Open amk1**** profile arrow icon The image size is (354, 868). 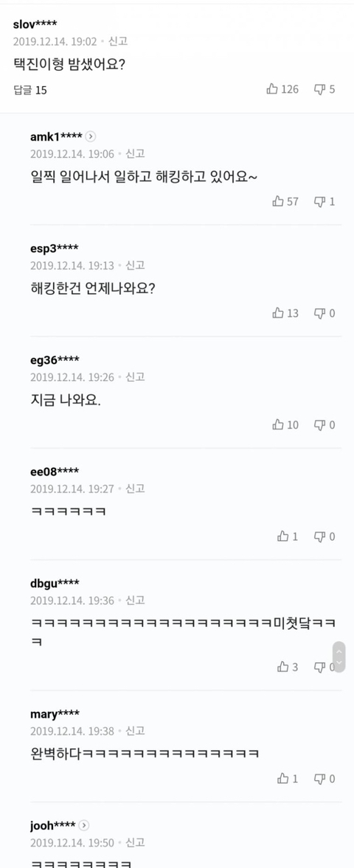click(x=91, y=137)
